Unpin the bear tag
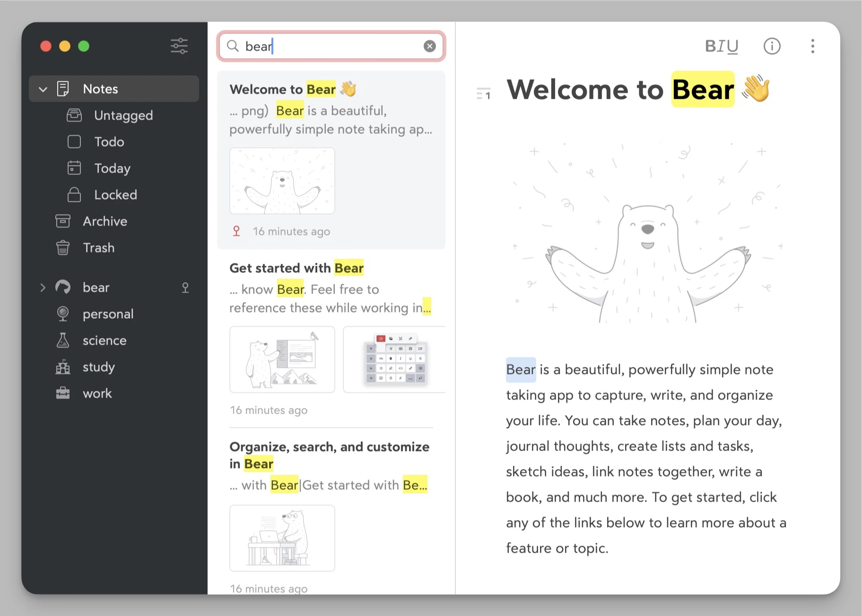 point(186,287)
